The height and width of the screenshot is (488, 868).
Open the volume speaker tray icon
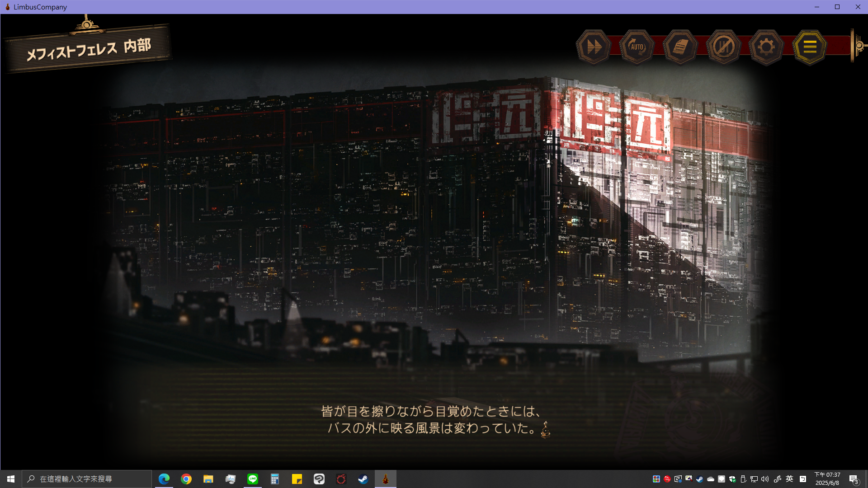pyautogui.click(x=765, y=479)
